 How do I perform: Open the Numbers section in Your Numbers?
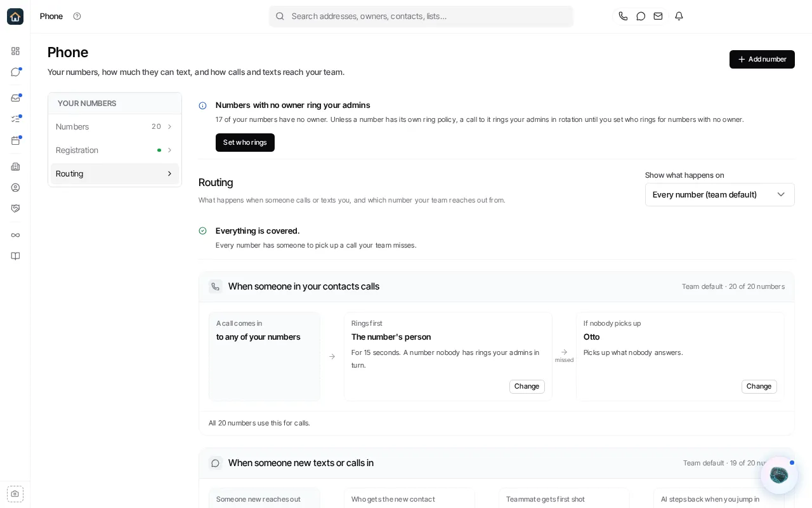tap(115, 127)
